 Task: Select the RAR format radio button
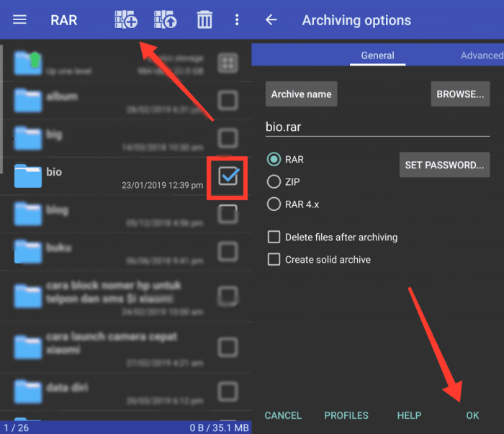[x=274, y=159]
